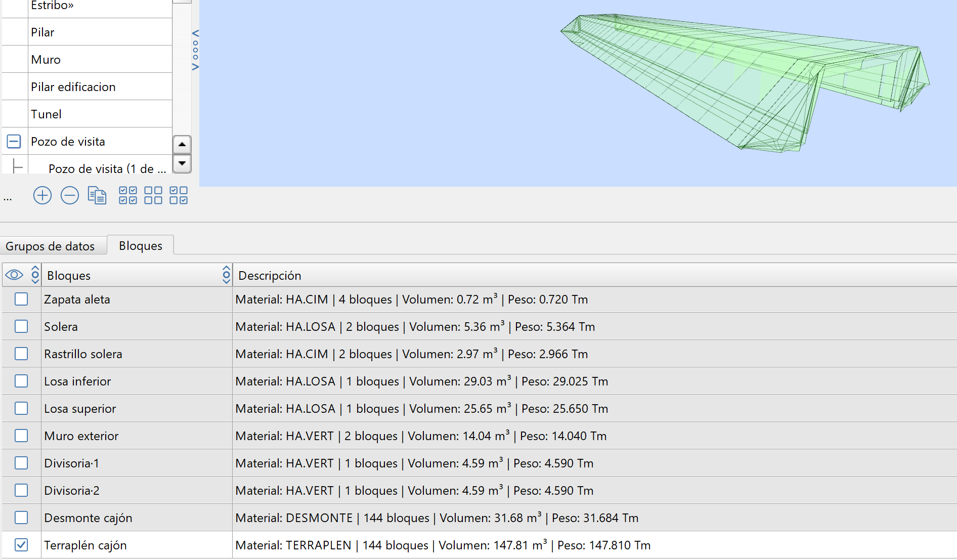The width and height of the screenshot is (957, 560).
Task: Click the copy documents icon
Action: click(97, 195)
